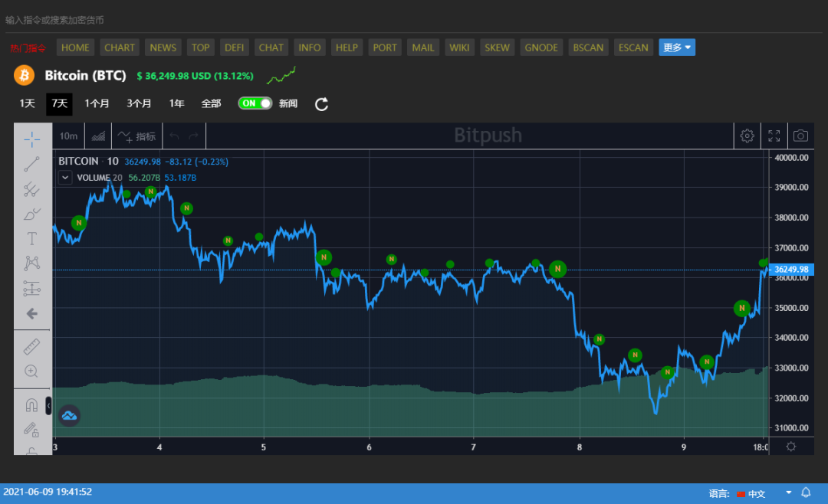The height and width of the screenshot is (504, 828).
Task: Take a chart snapshot with camera icon
Action: [x=800, y=136]
